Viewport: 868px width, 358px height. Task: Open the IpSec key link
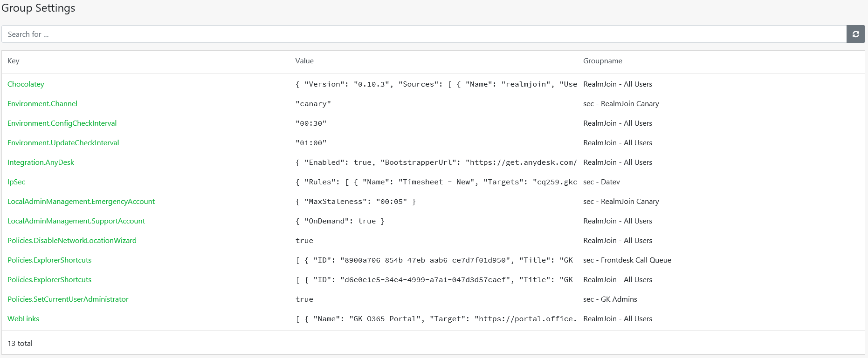[16, 182]
